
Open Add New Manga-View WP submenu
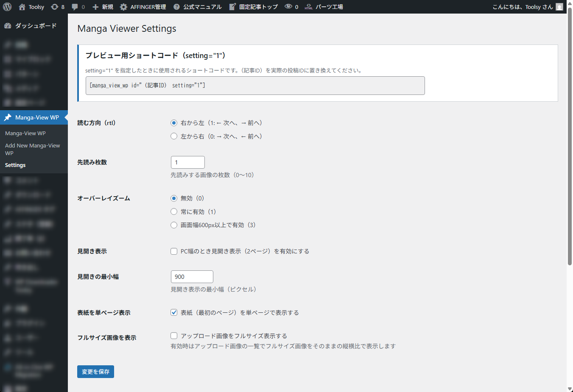(32, 149)
